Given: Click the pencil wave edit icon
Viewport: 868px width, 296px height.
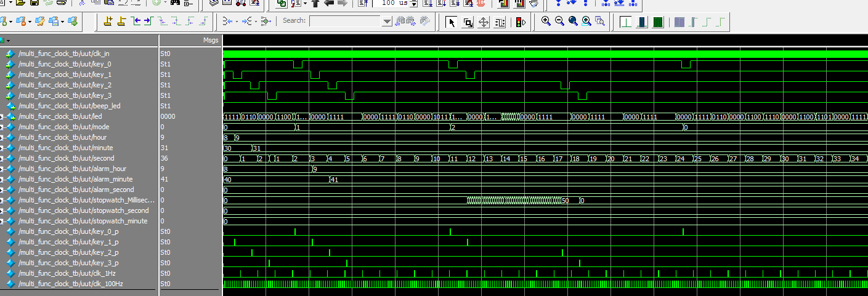Looking at the screenshot, I should click(39, 22).
